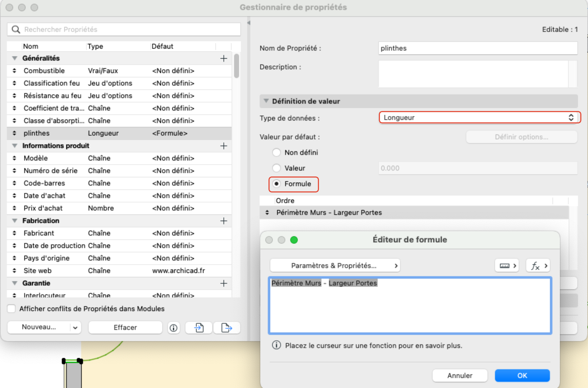
Task: Click the reorder handle of the formula row
Action: [x=267, y=212]
